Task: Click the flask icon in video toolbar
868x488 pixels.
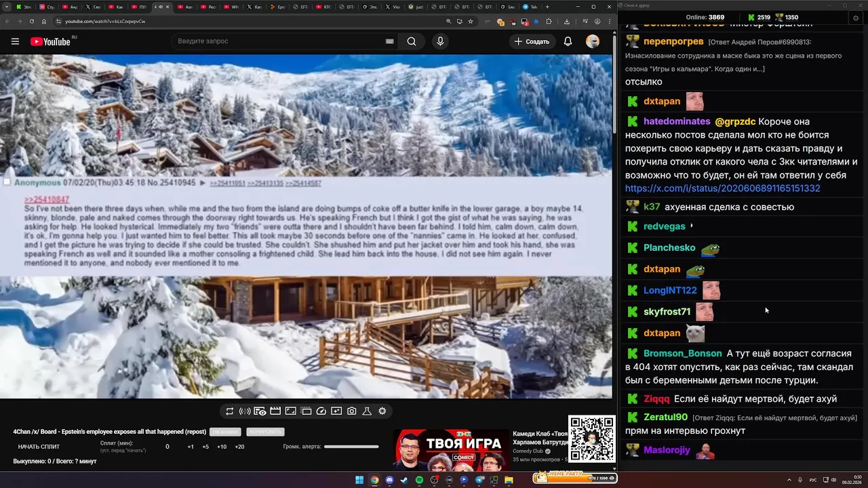Action: coord(367,411)
